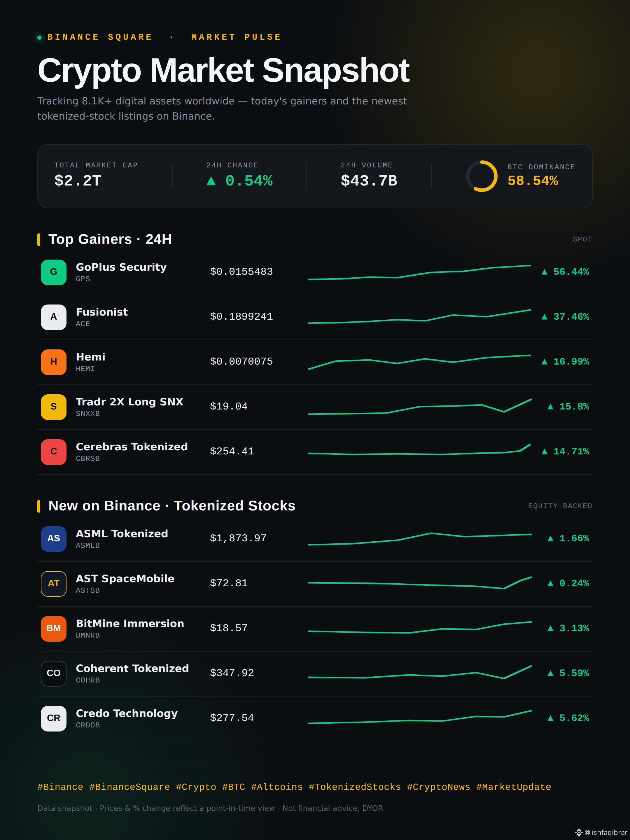Click the #TokenizedStocks hashtag
Screen dimensions: 630x840
pos(355,787)
